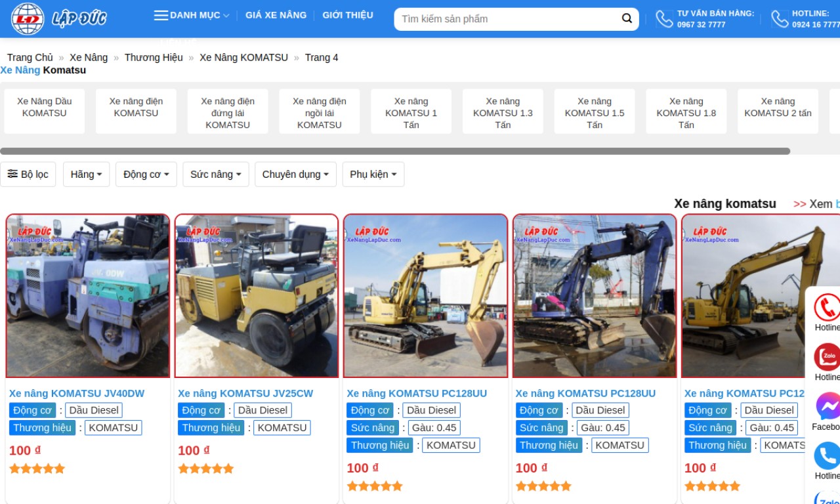Select Xe nâng điện ngồi lái KOMATSU tab
840x504 pixels.
click(320, 112)
